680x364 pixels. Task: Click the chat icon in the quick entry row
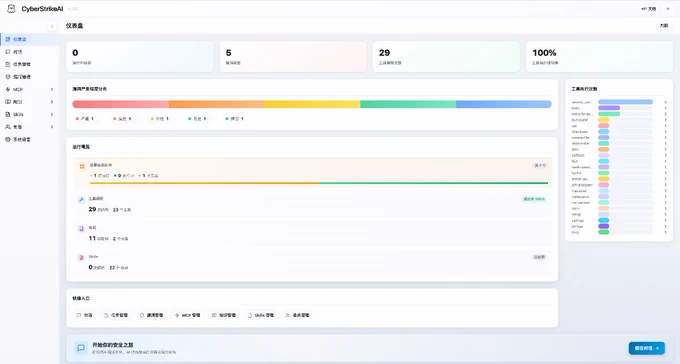[78, 315]
